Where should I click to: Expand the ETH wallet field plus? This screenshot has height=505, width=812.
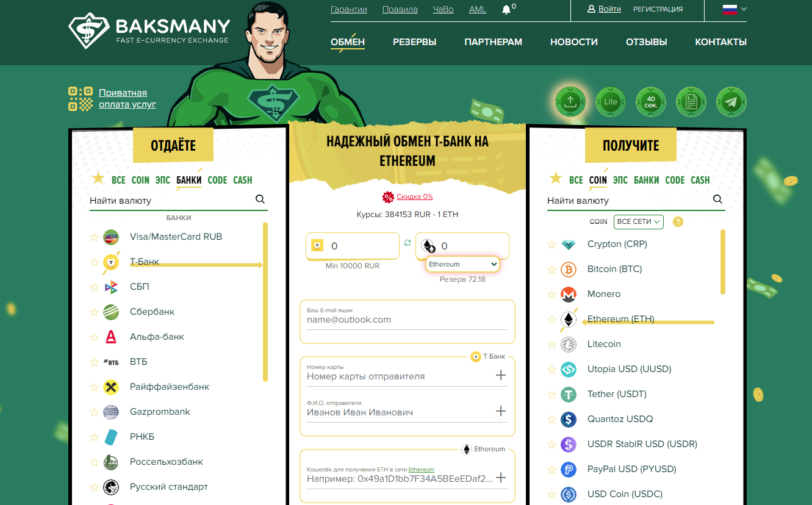[x=501, y=478]
